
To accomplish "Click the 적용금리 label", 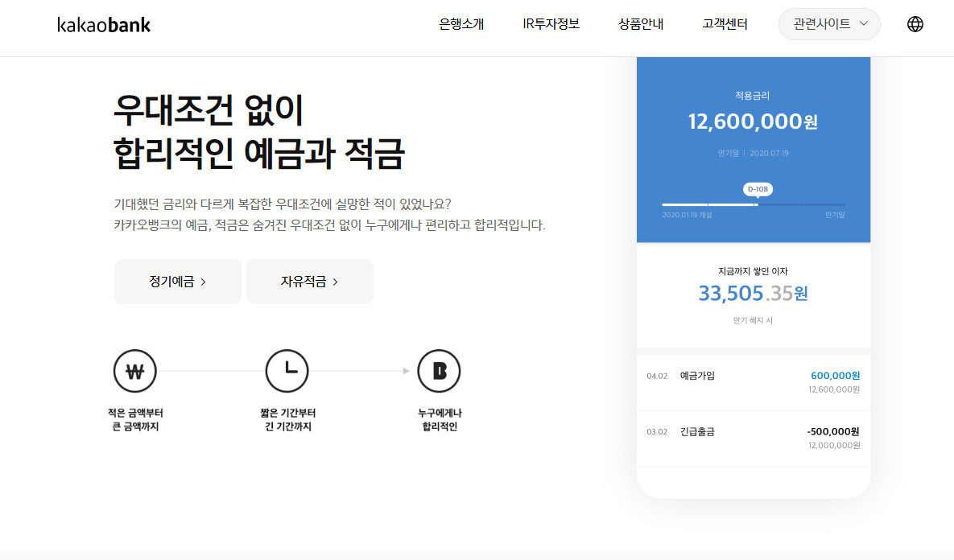I will point(753,96).
